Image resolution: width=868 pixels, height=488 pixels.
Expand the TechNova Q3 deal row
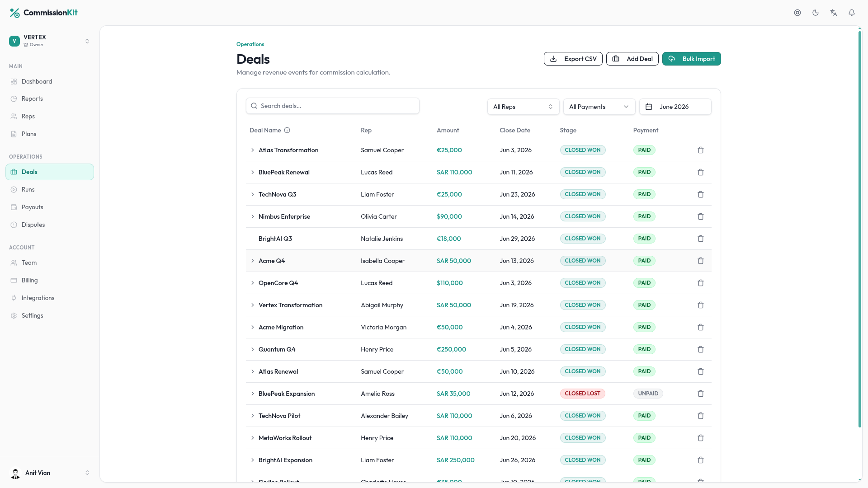[x=253, y=194]
